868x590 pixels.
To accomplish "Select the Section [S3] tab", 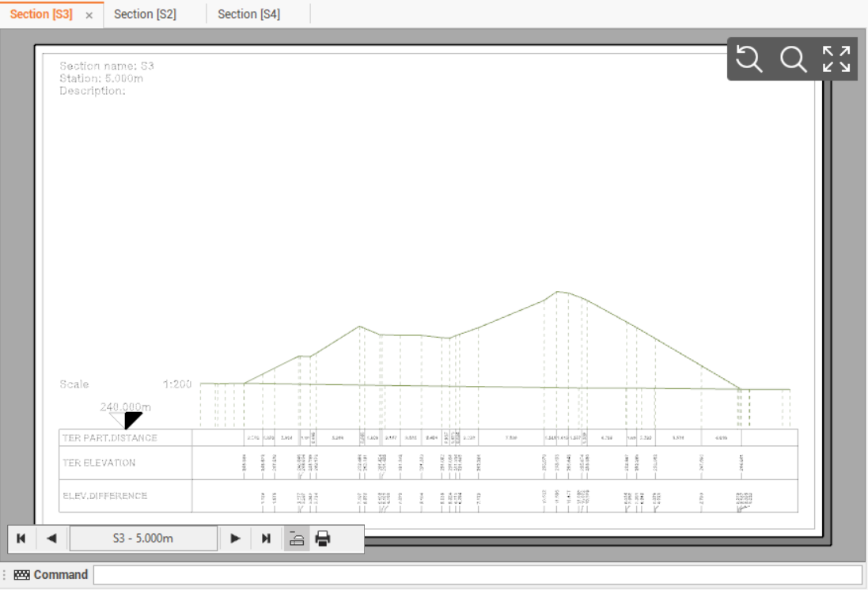I will coord(41,14).
